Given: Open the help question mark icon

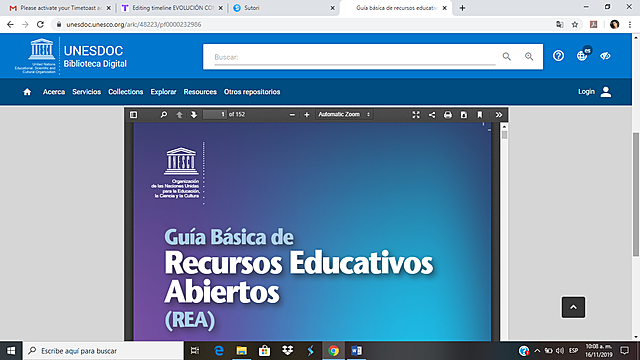Looking at the screenshot, I should 558,56.
